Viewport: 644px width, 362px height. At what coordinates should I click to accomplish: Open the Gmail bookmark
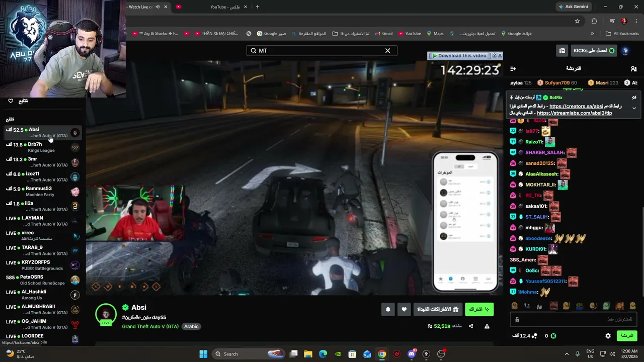click(x=383, y=34)
